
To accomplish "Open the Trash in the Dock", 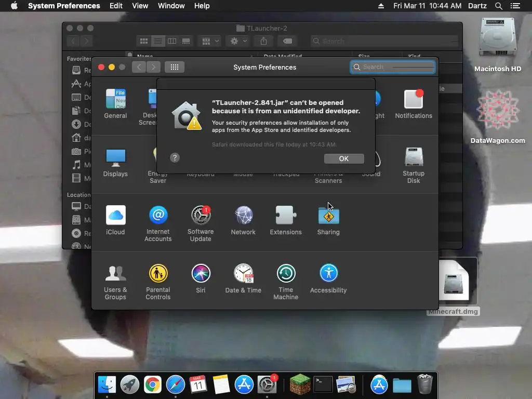I will (424, 384).
